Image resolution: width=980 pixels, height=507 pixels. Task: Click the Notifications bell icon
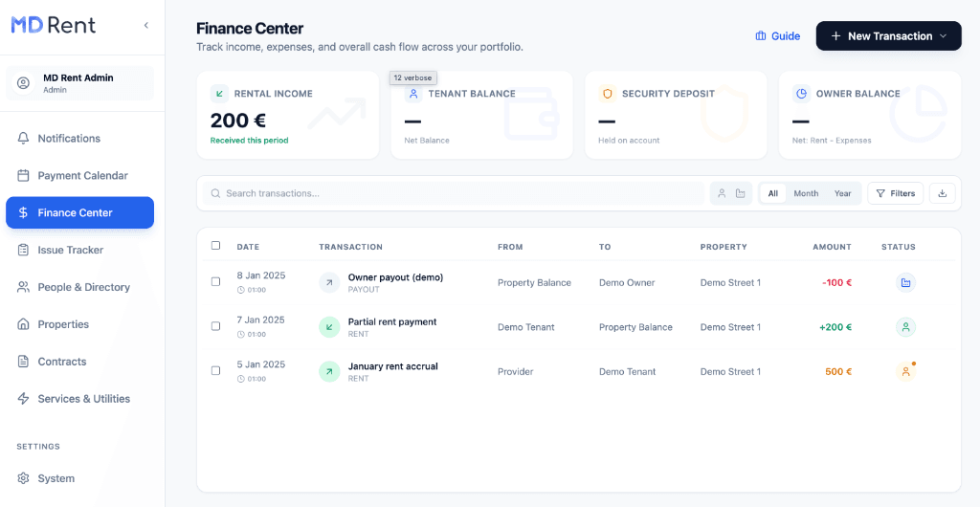tap(23, 138)
